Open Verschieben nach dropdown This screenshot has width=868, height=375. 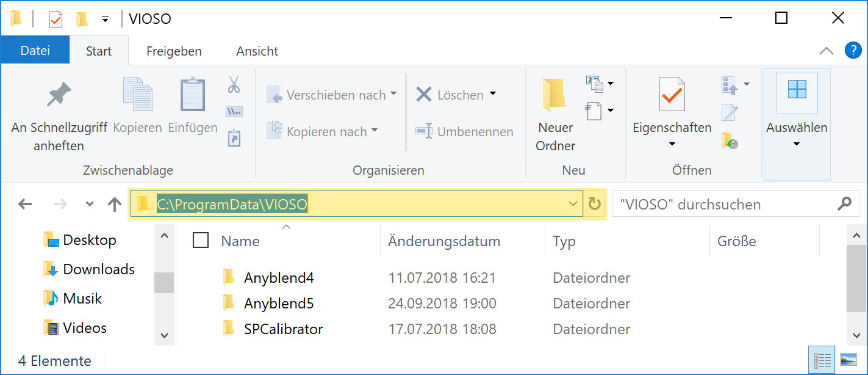point(393,94)
